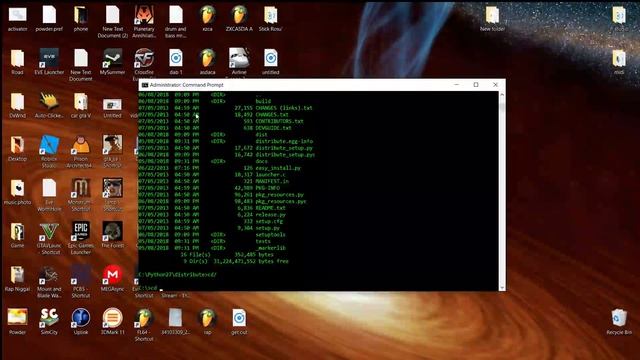Click Command Prompt scrollbar up arrow
The image size is (640, 360).
pyautogui.click(x=502, y=95)
